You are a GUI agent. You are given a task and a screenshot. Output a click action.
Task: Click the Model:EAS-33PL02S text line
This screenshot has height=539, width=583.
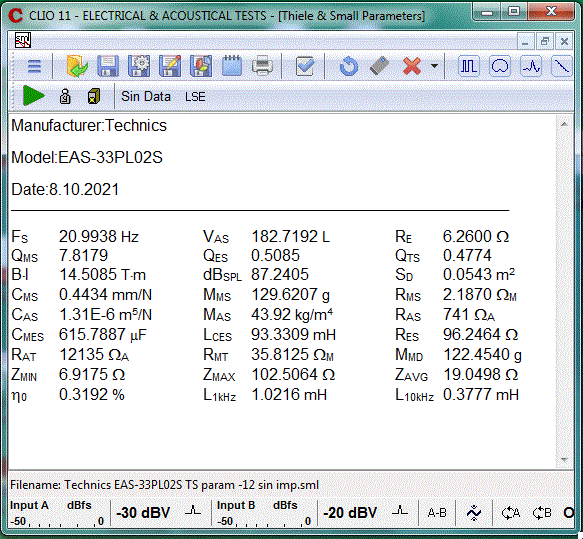[87, 158]
